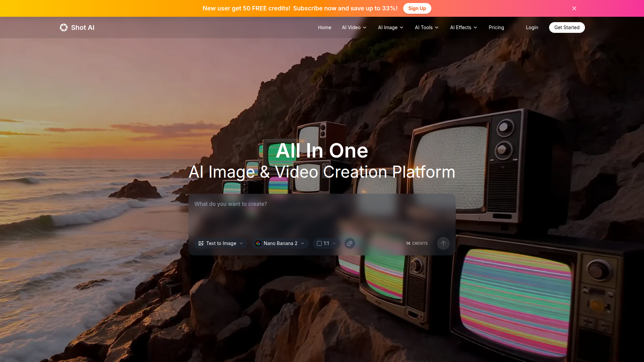644x362 pixels.
Task: Click the submit arrow-up send button
Action: point(443,243)
